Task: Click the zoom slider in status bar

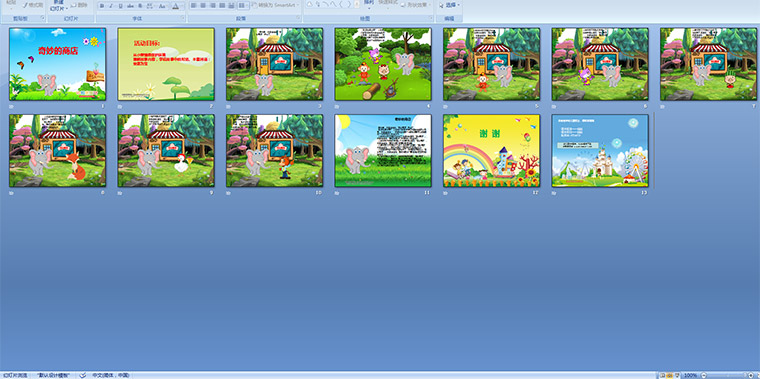Action: pyautogui.click(x=727, y=375)
